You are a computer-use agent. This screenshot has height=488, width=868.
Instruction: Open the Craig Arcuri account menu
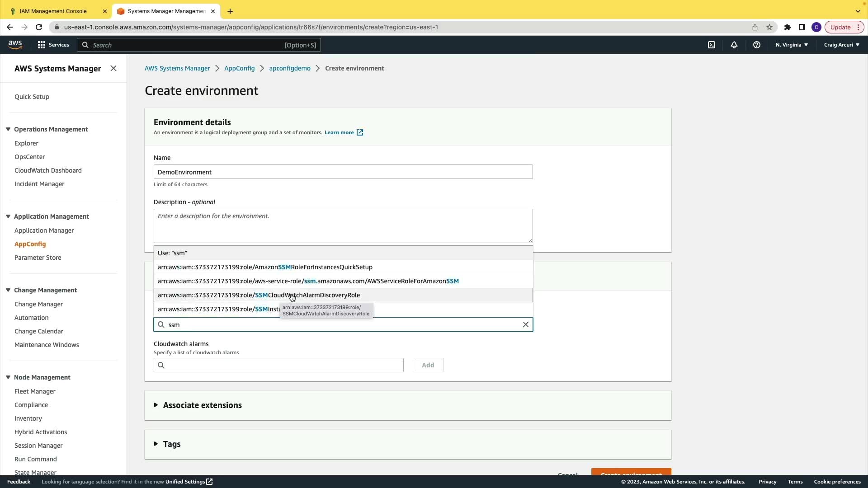(x=841, y=45)
